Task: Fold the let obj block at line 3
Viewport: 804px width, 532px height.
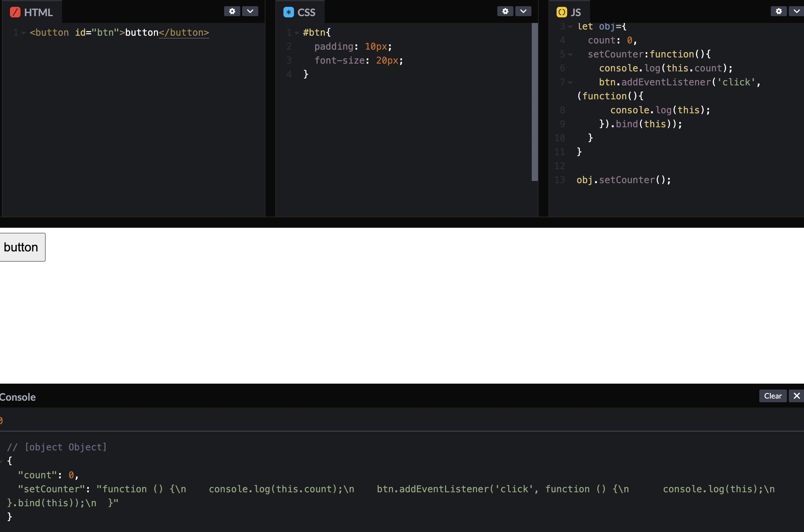Action: point(570,26)
